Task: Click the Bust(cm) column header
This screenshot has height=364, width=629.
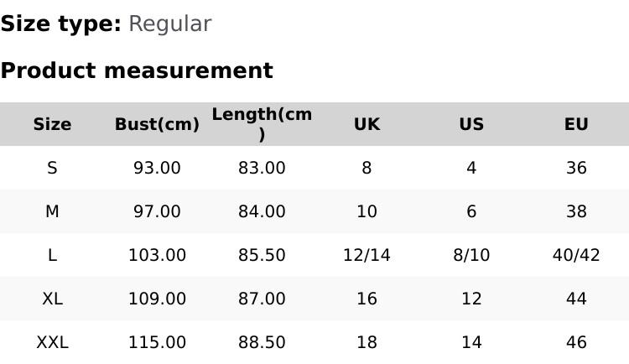Action: (x=157, y=124)
